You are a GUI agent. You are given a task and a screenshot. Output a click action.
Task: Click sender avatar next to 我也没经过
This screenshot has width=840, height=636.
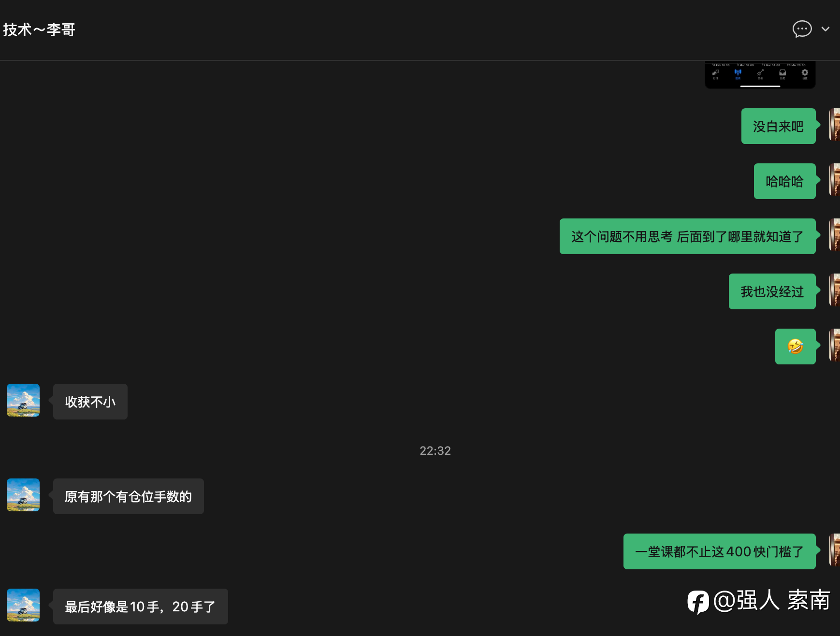tap(835, 290)
